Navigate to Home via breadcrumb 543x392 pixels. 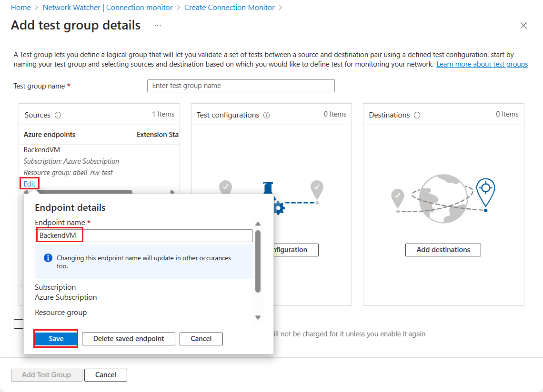point(20,7)
